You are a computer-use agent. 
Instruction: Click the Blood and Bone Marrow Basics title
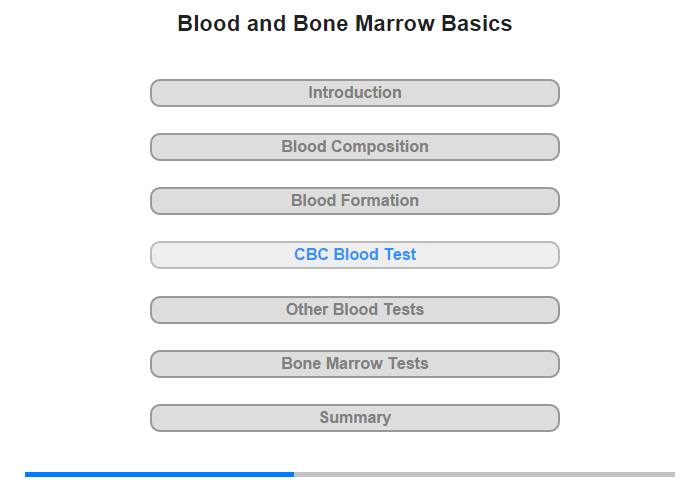click(x=345, y=24)
